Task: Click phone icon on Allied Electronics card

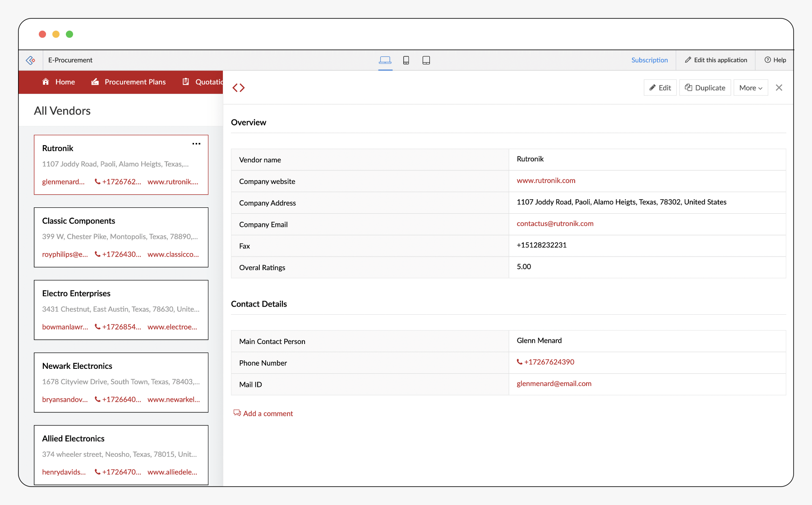Action: (97, 472)
